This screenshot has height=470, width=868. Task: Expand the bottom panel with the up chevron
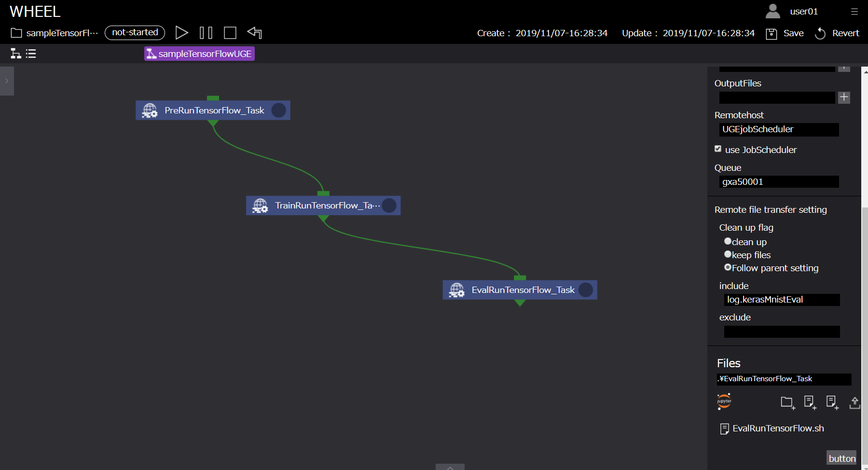tap(450, 467)
